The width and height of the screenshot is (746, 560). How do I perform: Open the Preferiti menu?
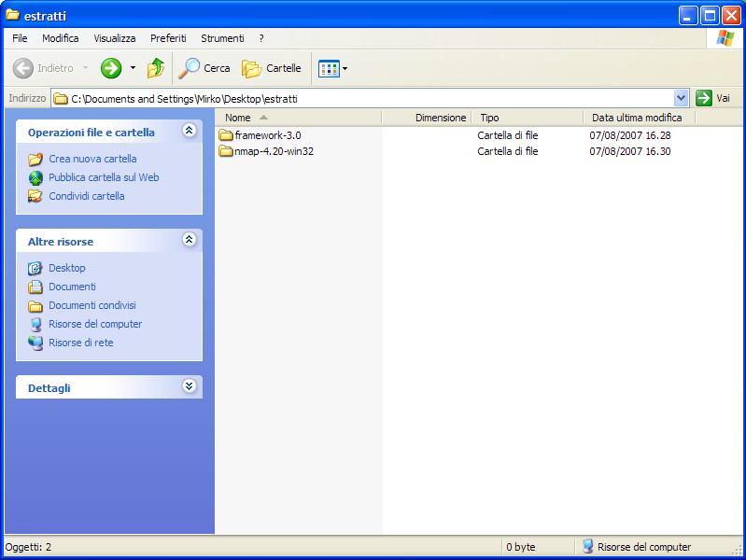(x=168, y=38)
